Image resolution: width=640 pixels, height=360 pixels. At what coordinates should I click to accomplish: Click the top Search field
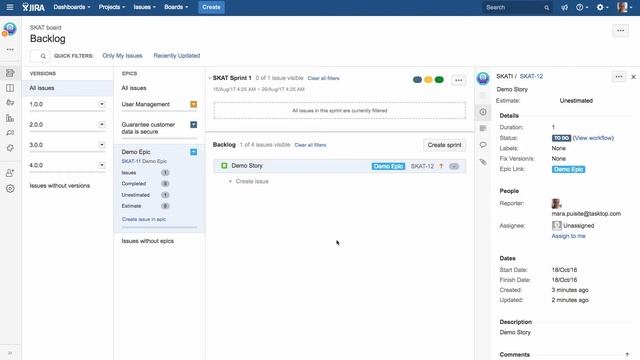517,7
